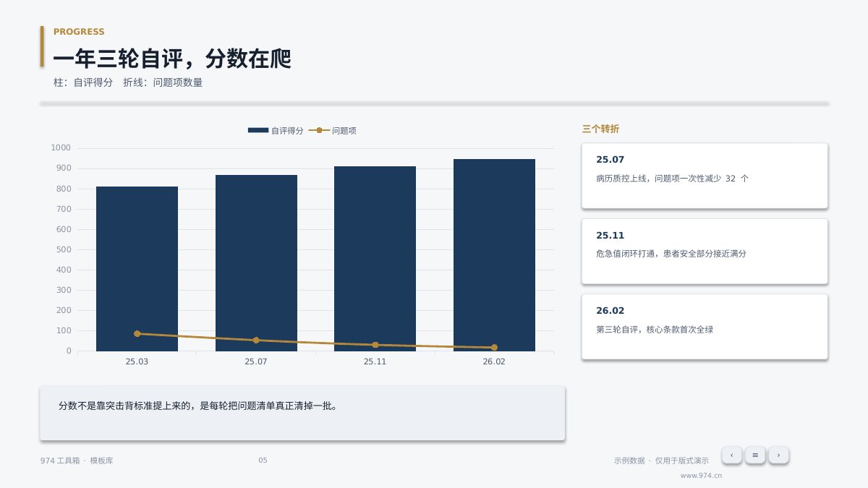Viewport: 868px width, 488px height.
Task: Select the 25.03 score bar
Action: click(x=137, y=269)
